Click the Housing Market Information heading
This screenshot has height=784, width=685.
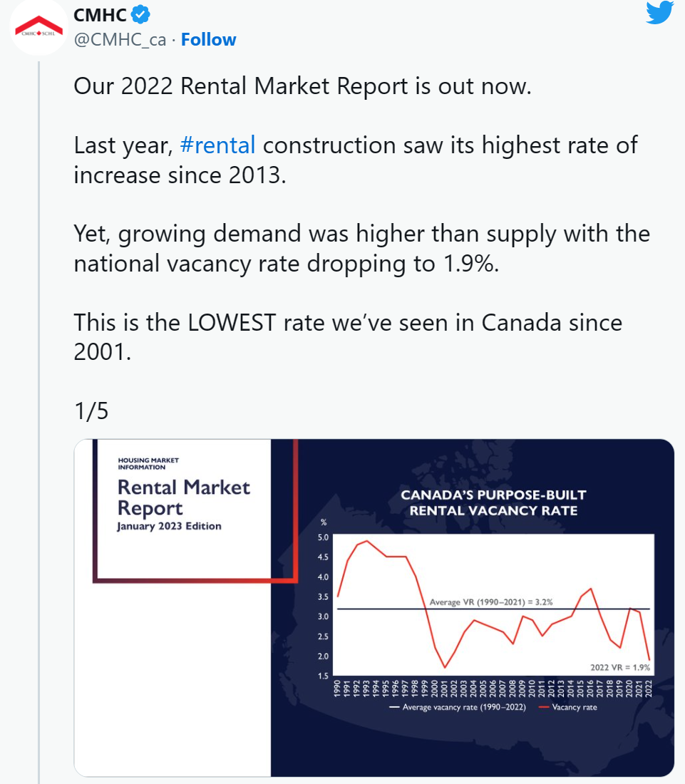pyautogui.click(x=148, y=463)
